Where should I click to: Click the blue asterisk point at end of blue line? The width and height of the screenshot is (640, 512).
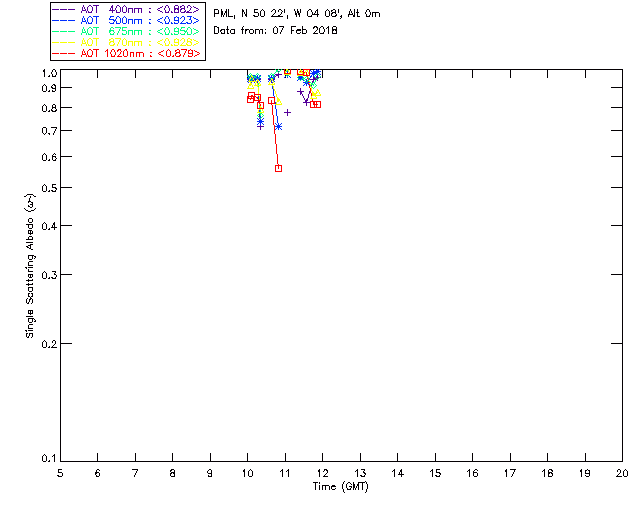pos(278,127)
